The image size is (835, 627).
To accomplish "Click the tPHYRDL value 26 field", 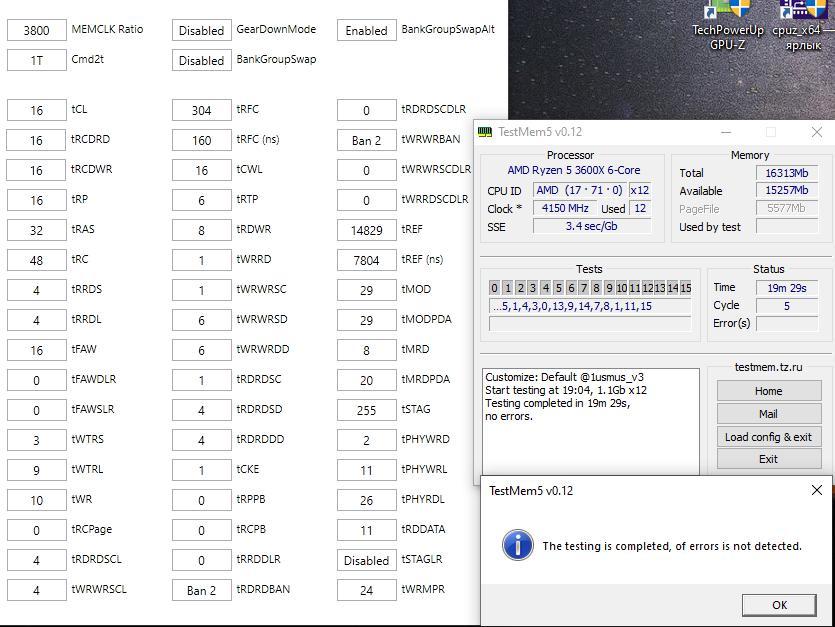I will [367, 500].
